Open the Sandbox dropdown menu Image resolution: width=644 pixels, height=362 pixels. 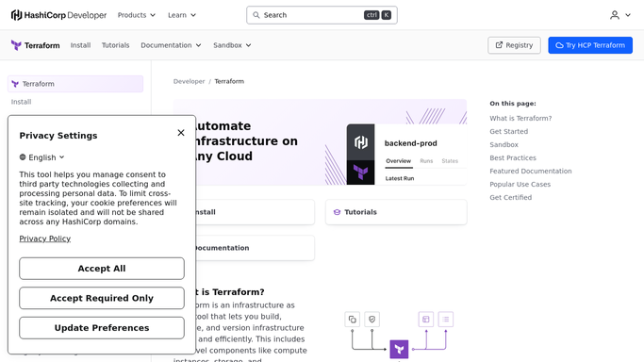232,45
